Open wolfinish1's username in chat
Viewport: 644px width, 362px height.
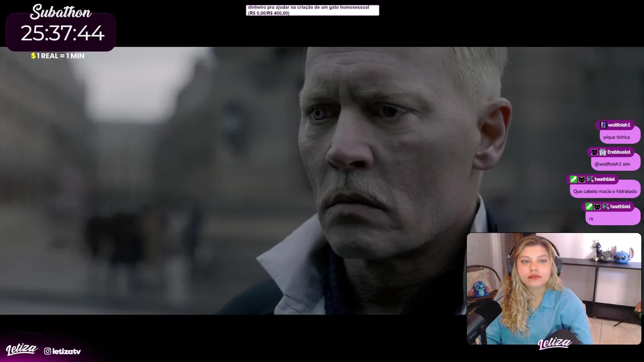pos(619,125)
